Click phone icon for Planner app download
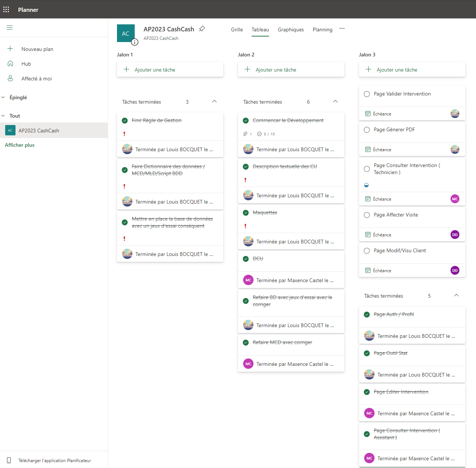 click(9, 460)
